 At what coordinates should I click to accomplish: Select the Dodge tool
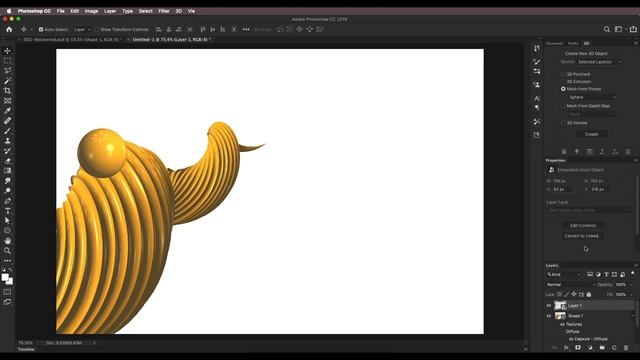[7, 191]
